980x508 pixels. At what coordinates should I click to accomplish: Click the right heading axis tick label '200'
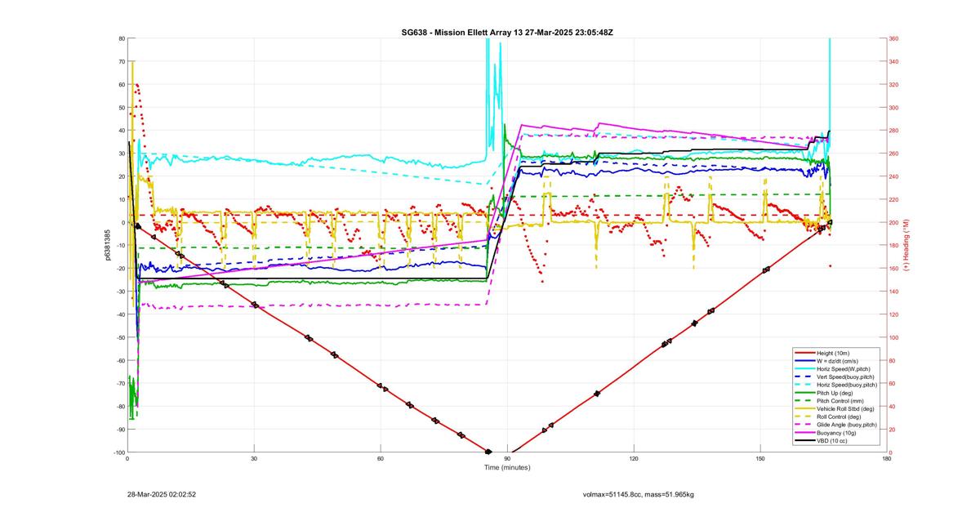(x=895, y=222)
